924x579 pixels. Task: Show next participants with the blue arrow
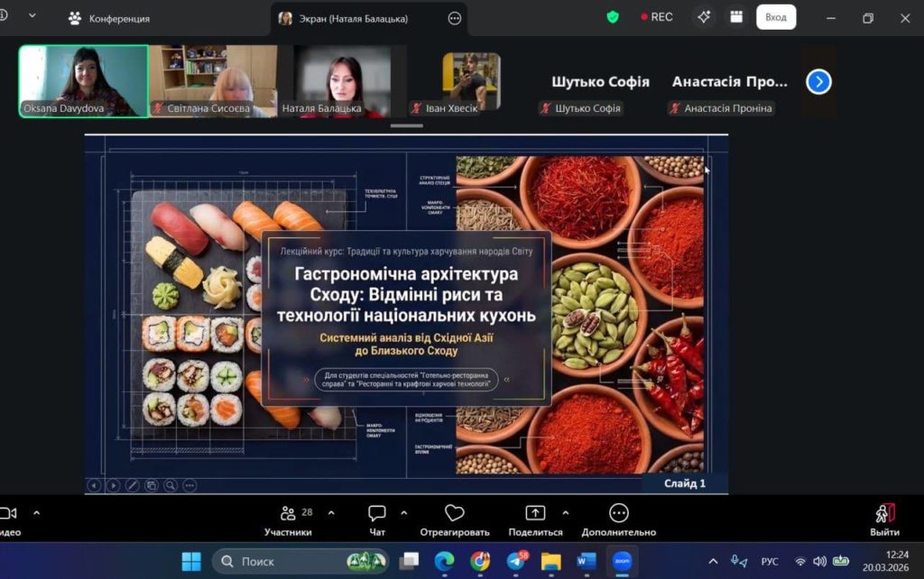point(818,82)
